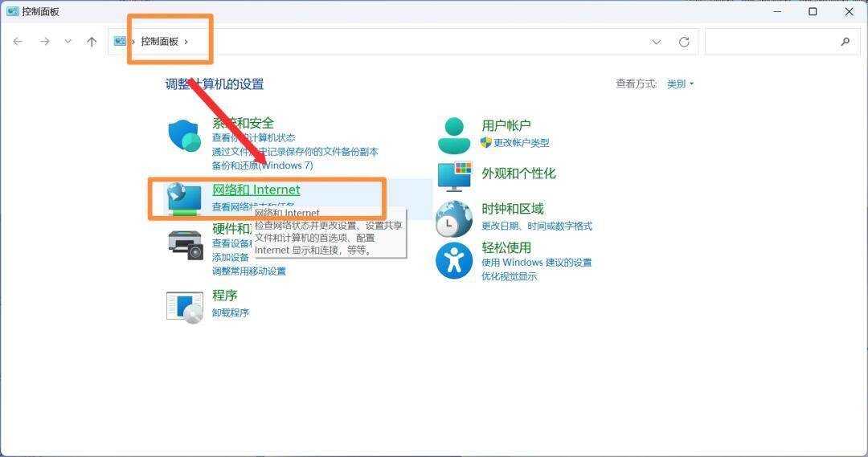
Task: Open 轻松使用 category
Action: (x=506, y=247)
